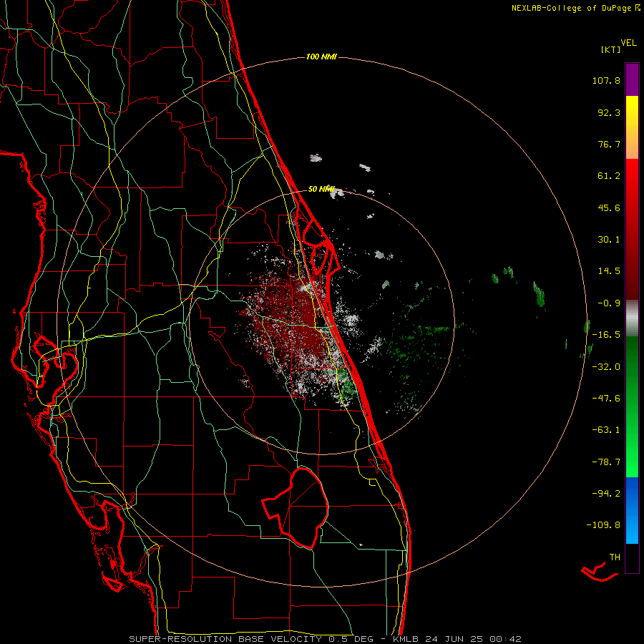Click the -16.5 value on velocity scale
This screenshot has width=644, height=644.
pyautogui.click(x=606, y=335)
